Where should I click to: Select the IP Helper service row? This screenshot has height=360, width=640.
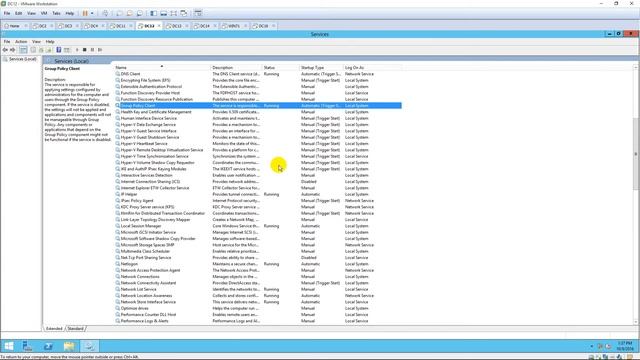258,194
